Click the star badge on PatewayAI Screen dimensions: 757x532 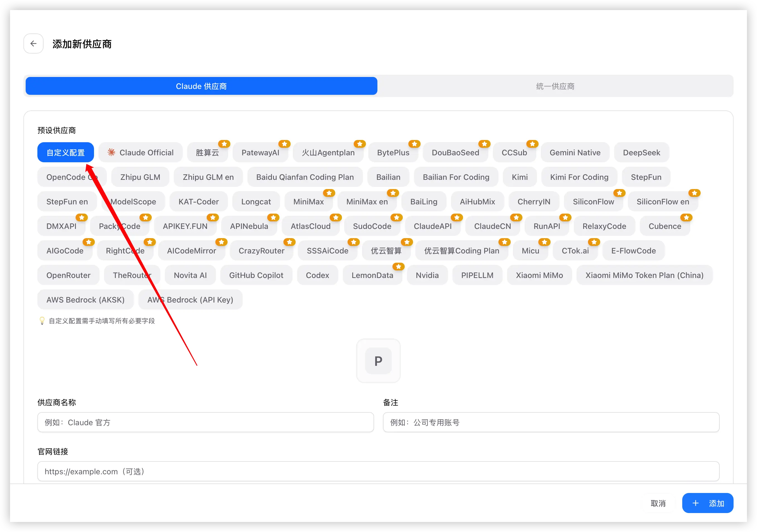tap(284, 144)
